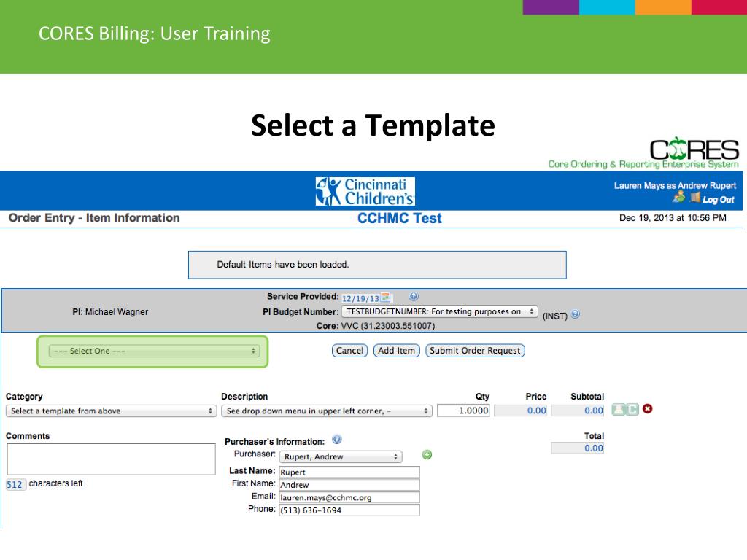Click the green person icon in item row
Image resolution: width=747 pixels, height=560 pixels.
pyautogui.click(x=618, y=410)
